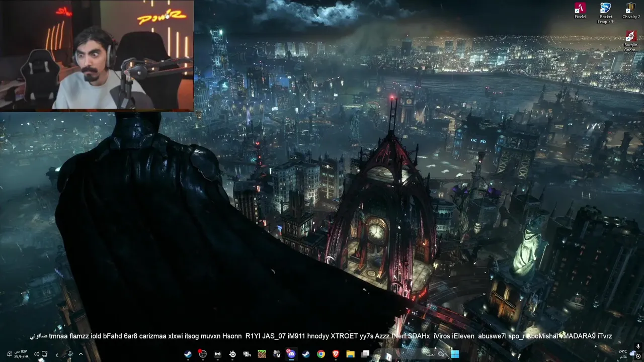Open the notification bell in system tray
The width and height of the screenshot is (644, 362).
tap(10, 354)
